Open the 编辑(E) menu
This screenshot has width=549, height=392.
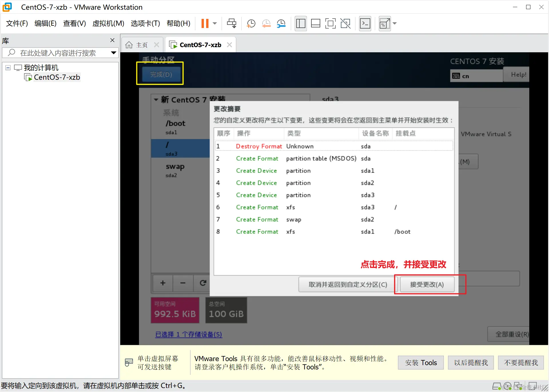click(x=45, y=23)
